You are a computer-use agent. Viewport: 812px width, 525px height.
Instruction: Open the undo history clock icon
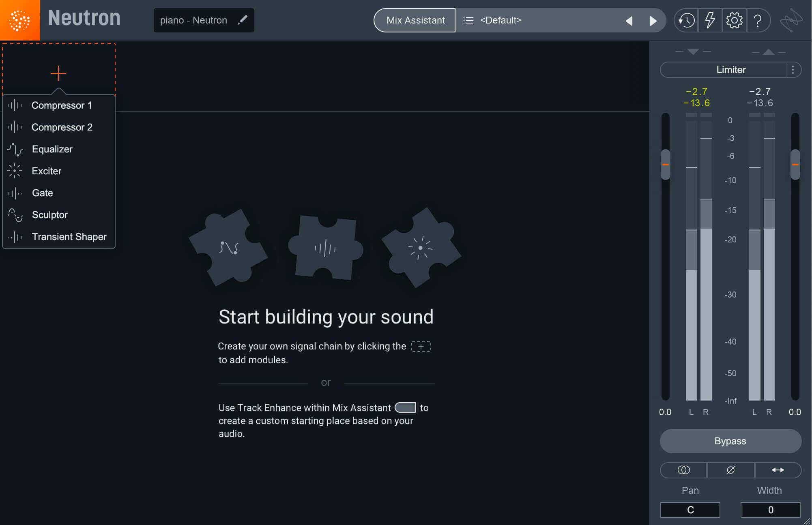pyautogui.click(x=686, y=20)
